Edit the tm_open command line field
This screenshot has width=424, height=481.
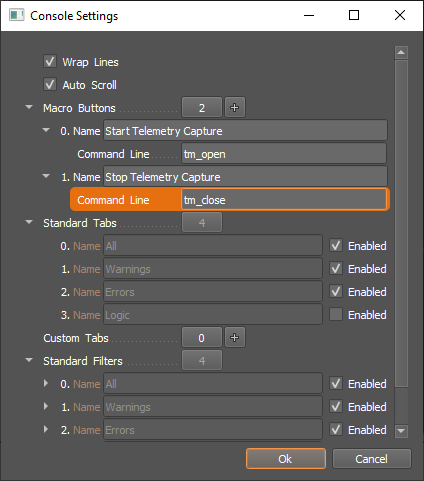pos(284,154)
